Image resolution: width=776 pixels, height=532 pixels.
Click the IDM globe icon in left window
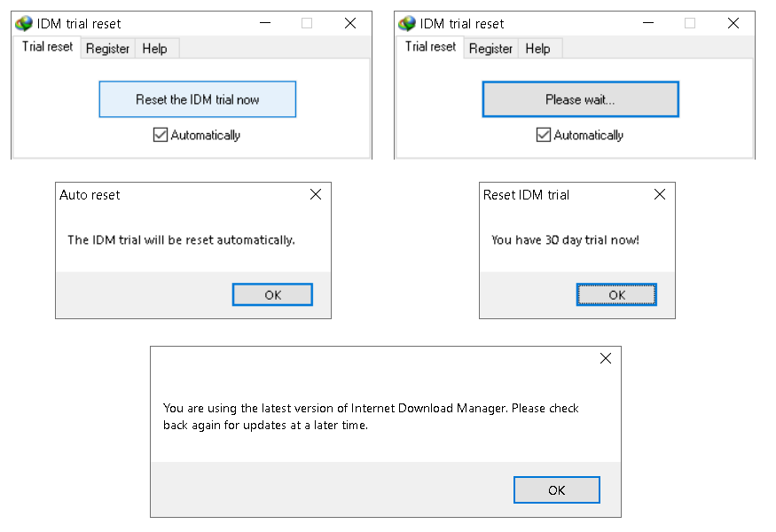pos(24,24)
